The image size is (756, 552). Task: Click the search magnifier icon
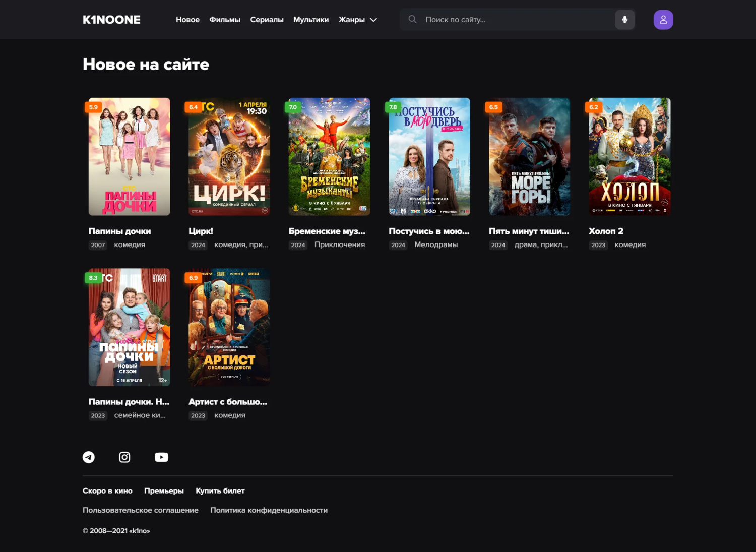click(412, 19)
